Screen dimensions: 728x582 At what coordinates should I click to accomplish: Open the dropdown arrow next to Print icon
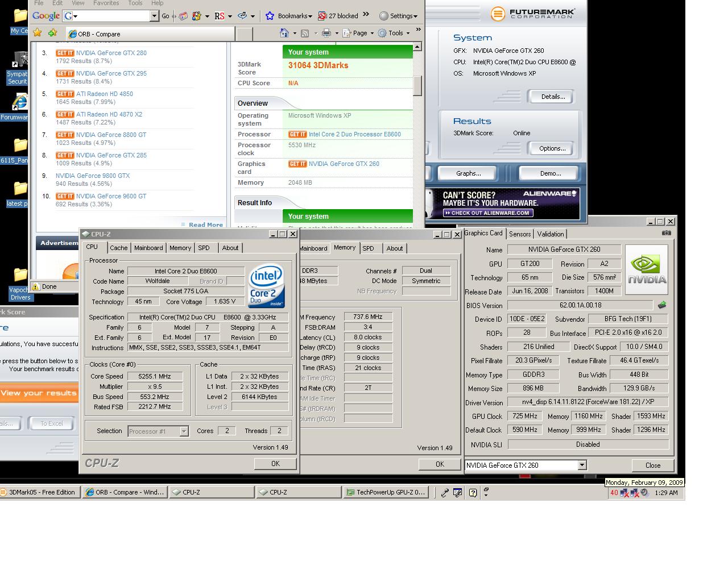click(x=337, y=33)
